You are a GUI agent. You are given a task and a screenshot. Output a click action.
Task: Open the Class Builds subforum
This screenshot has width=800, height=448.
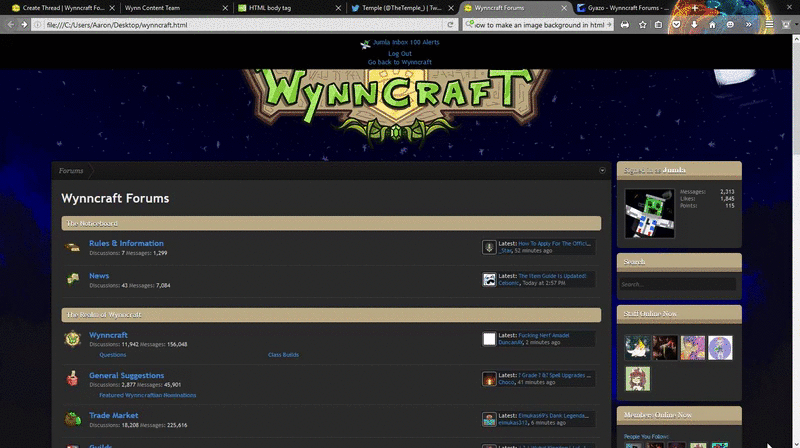pos(283,355)
